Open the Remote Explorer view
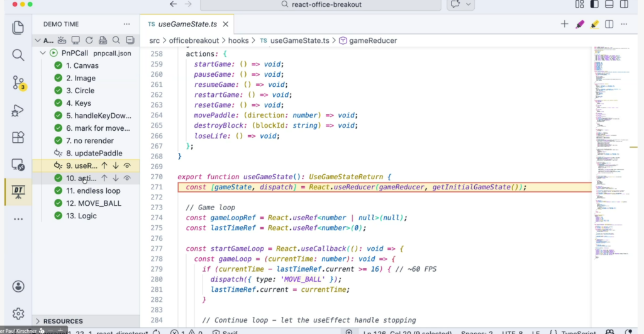Image resolution: width=644 pixels, height=334 pixels. pyautogui.click(x=18, y=165)
